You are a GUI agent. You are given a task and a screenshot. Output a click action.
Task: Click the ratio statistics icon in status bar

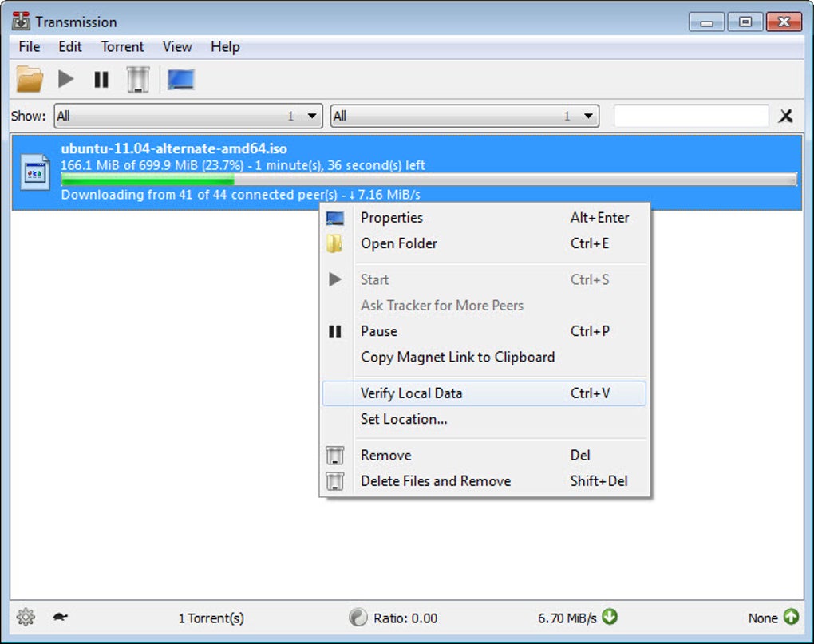click(358, 617)
